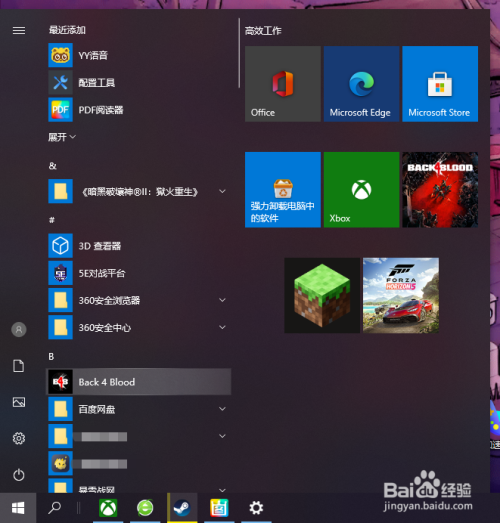Open 360 browser from the taskbar

pyautogui.click(x=145, y=508)
